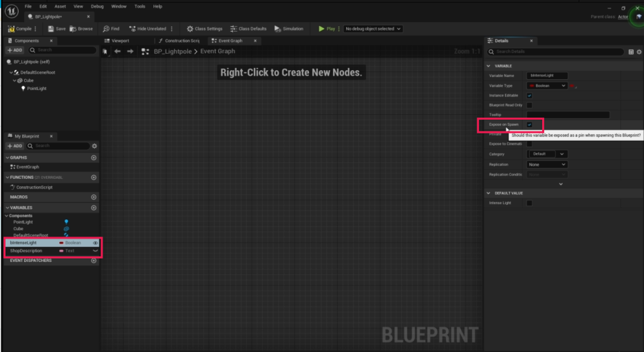Screen dimensions: 644x352
Task: Toggle Expose on Spawn checkbox
Action: click(x=529, y=124)
